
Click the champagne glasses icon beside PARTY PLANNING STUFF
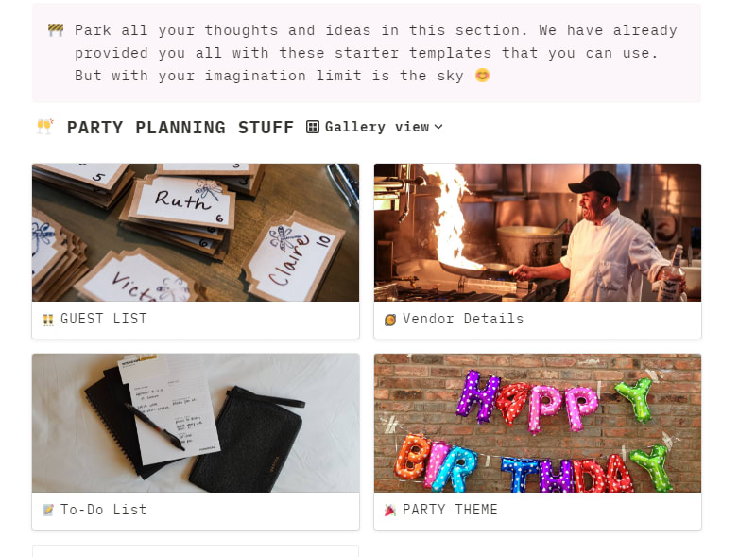(44, 127)
